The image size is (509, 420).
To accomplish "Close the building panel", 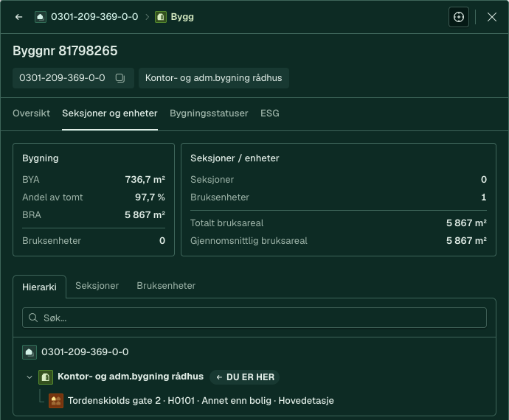I will pos(492,17).
